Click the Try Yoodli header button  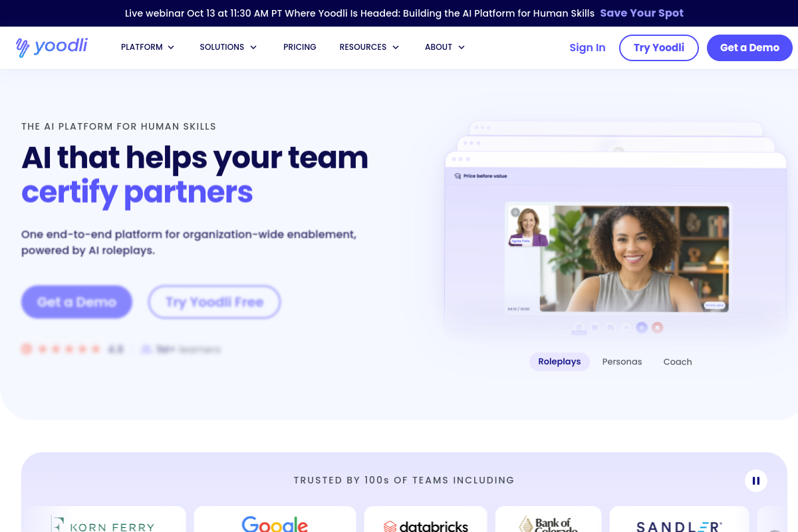coord(659,48)
